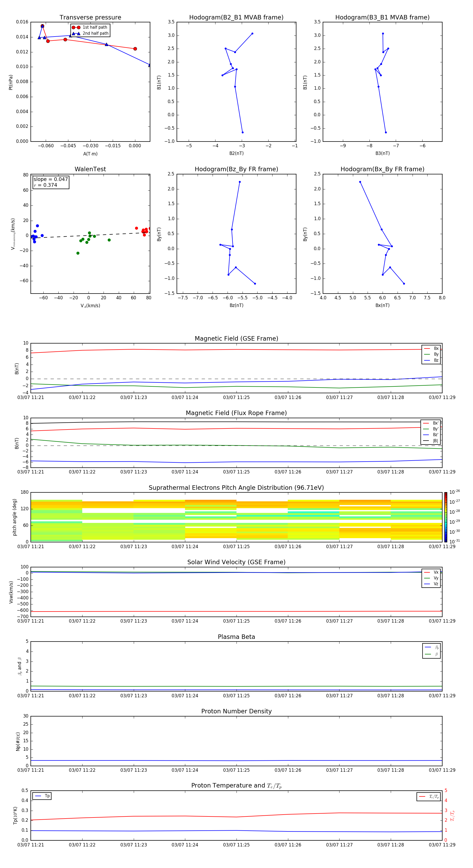Image resolution: width=473 pixels, height=868 pixels.
Task: Select "By" in the GSE magnetic field legend
Action: (x=431, y=354)
